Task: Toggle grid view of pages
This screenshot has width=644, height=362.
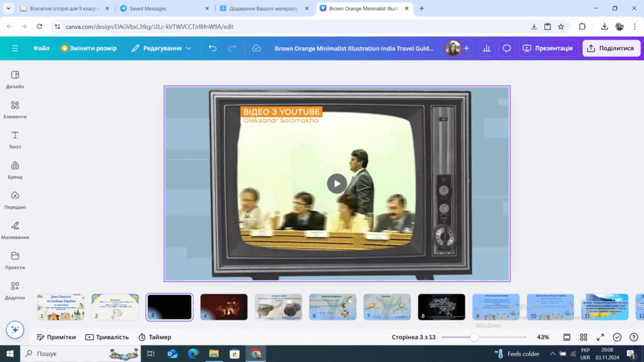Action: point(584,337)
